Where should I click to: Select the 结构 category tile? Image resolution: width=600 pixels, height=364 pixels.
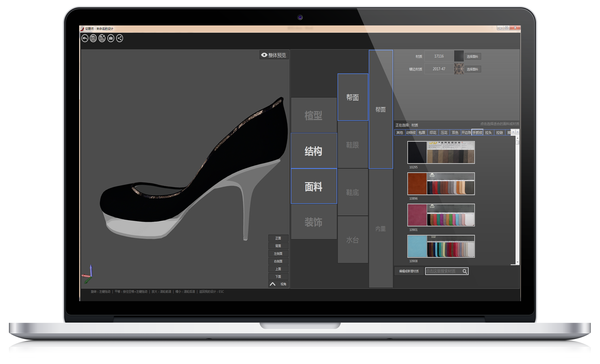click(x=313, y=151)
